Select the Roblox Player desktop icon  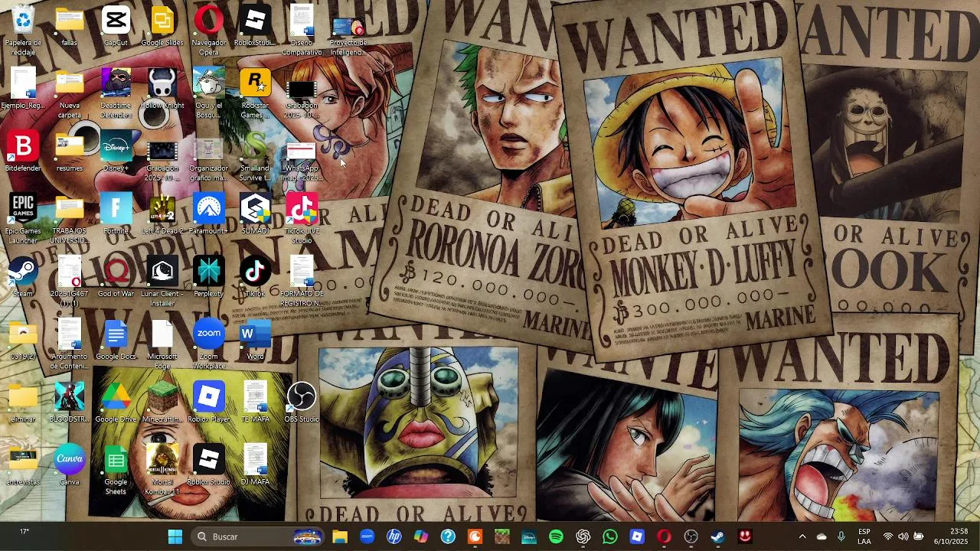tap(208, 403)
